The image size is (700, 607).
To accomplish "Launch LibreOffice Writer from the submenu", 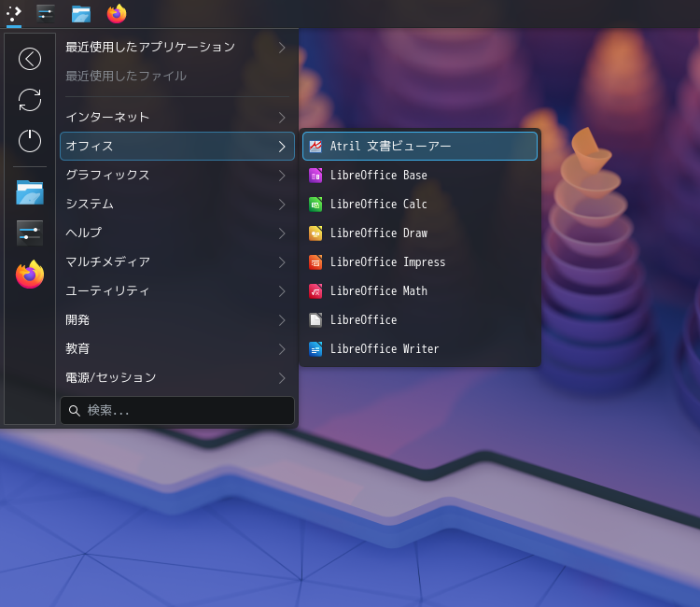I will (x=420, y=349).
